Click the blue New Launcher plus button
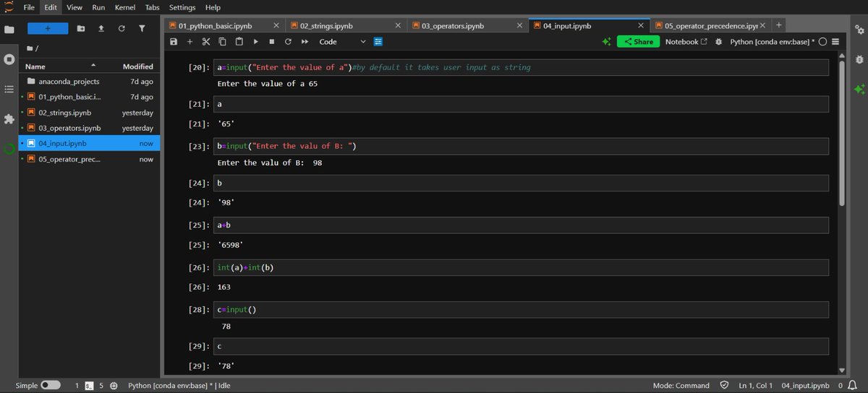This screenshot has height=393, width=868. (x=48, y=28)
